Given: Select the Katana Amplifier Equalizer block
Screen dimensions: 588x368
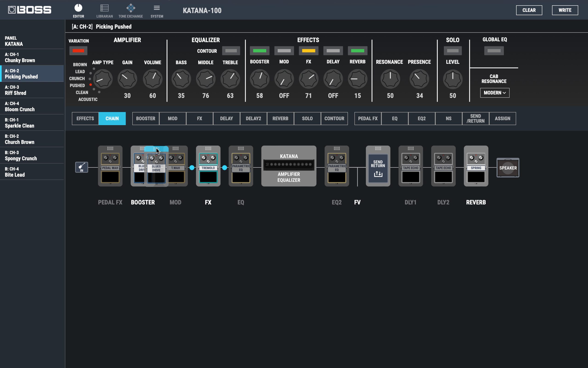Looking at the screenshot, I should [289, 166].
